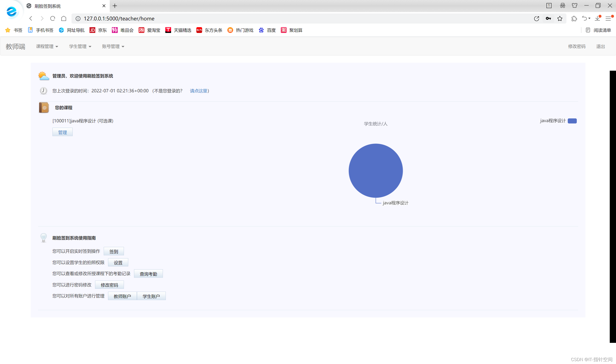Viewport: 616px width, 364px height.
Task: Open the 京东 bookmark icon
Action: coord(92,30)
